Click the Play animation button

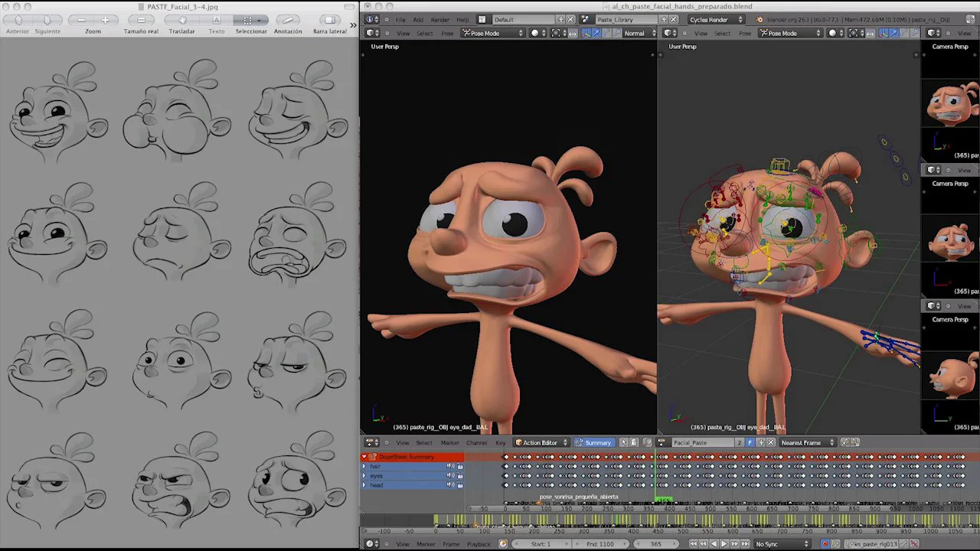[x=724, y=544]
